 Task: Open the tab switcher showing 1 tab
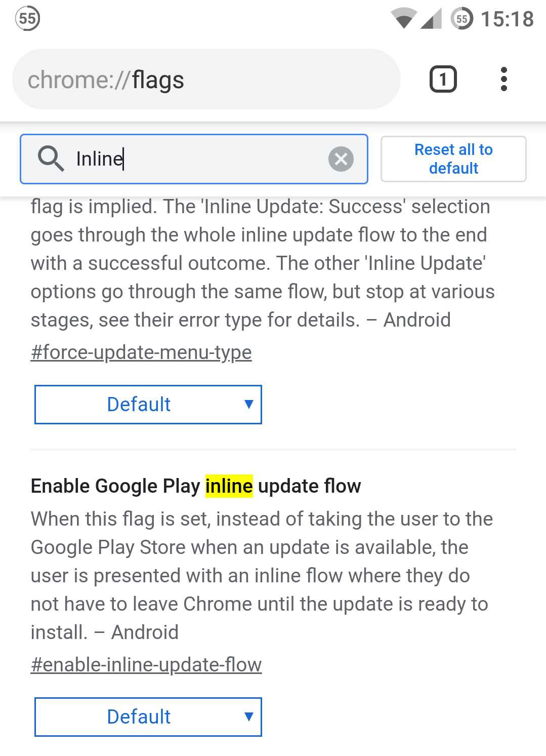(x=443, y=79)
